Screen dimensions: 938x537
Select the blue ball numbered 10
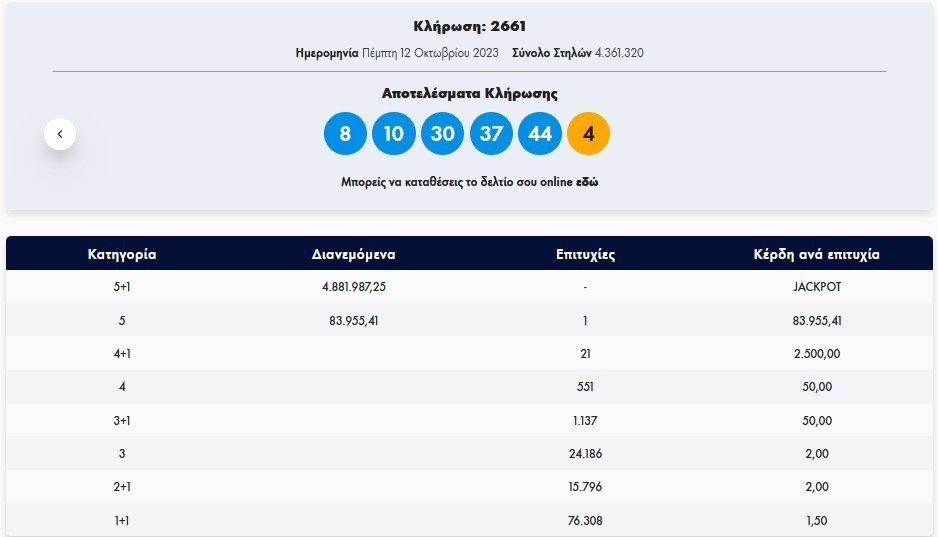tap(394, 134)
